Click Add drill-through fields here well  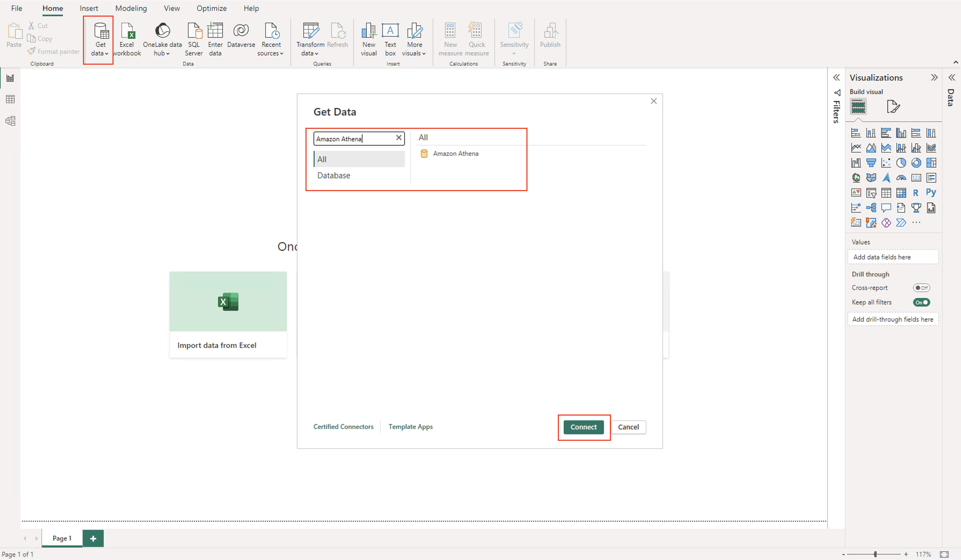pos(893,319)
